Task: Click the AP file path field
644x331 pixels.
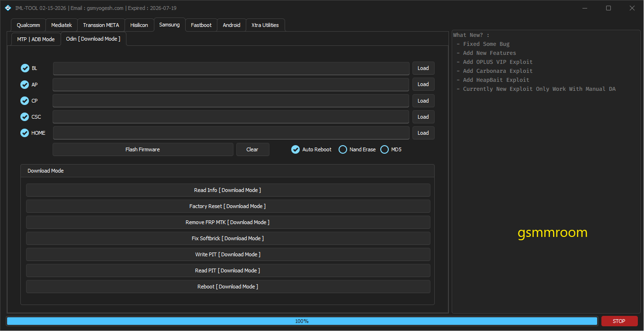Action: pos(231,85)
